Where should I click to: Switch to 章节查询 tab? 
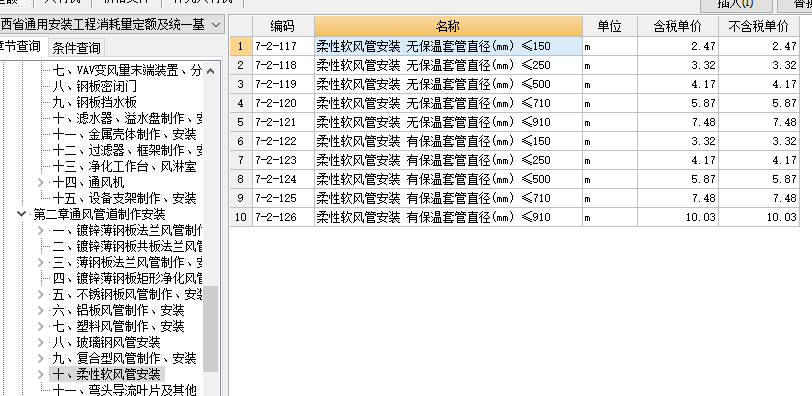tap(21, 47)
